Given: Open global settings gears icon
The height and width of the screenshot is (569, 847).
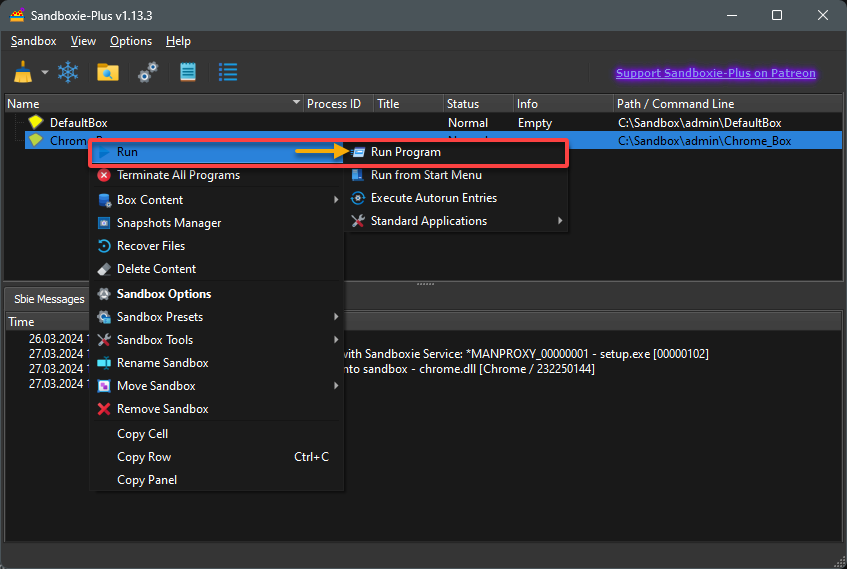Looking at the screenshot, I should click(x=147, y=72).
